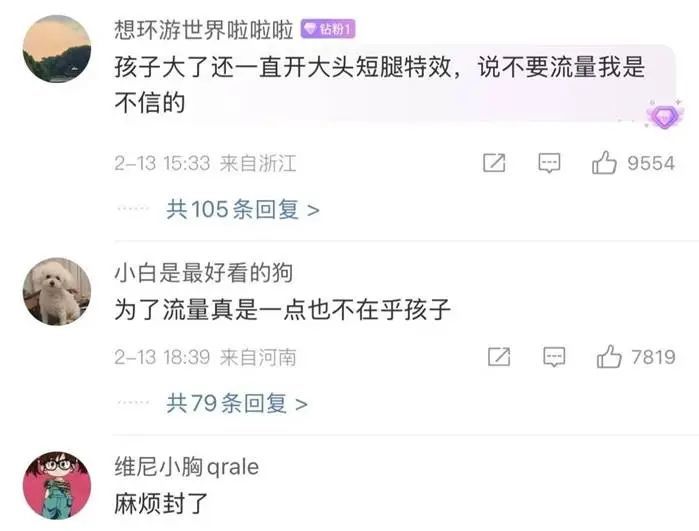The height and width of the screenshot is (531, 699).
Task: Open 想环游世界啦啦啦 avatar profile
Action: [x=57, y=49]
